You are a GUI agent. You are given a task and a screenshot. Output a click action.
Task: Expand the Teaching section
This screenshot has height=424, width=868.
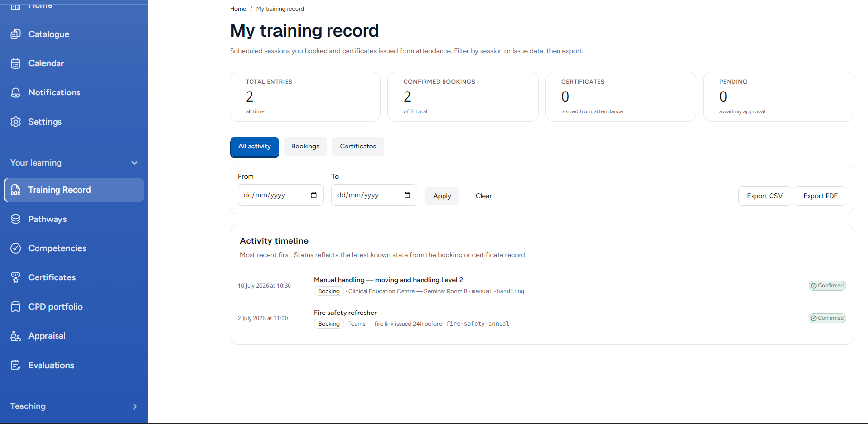(x=74, y=406)
